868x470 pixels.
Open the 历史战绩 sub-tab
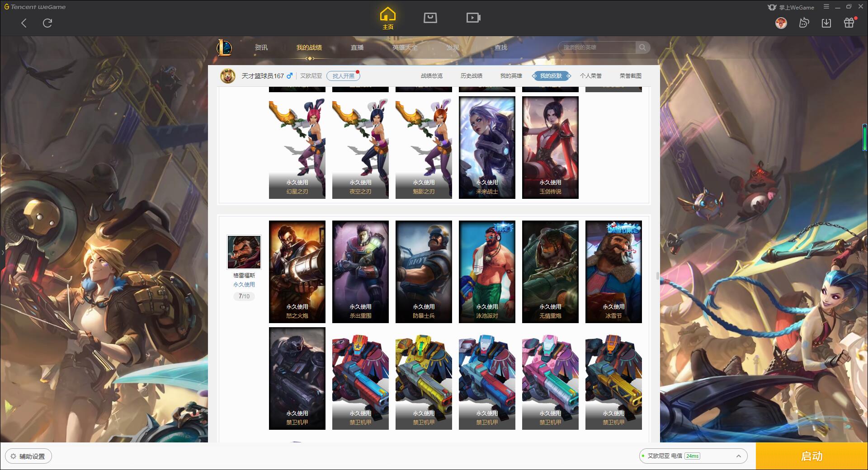[x=472, y=76]
